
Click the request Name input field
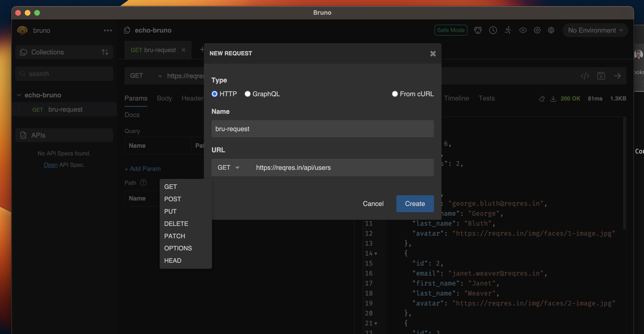coord(322,129)
